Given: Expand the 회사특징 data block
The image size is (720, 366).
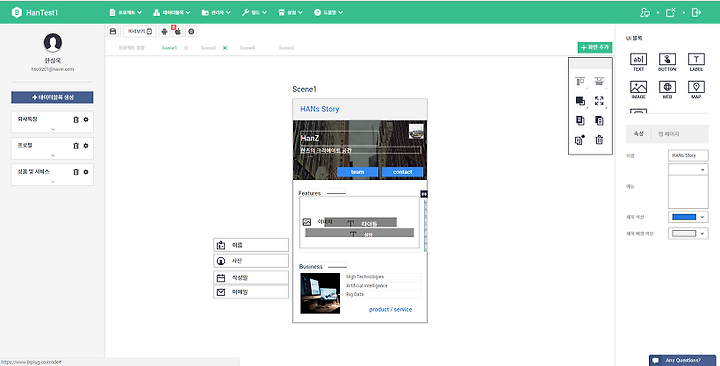Looking at the screenshot, I should click(52, 130).
